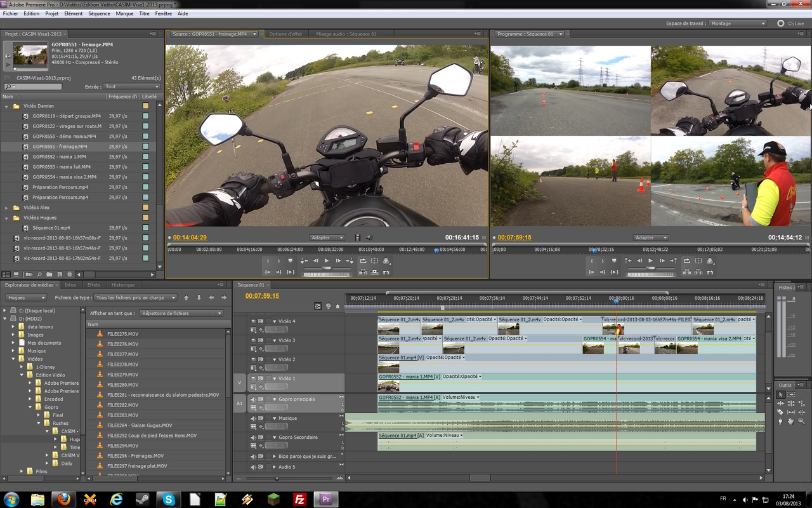The image size is (812, 508).
Task: Switch to Mixage audio Séquence 01 tab
Action: tap(346, 34)
